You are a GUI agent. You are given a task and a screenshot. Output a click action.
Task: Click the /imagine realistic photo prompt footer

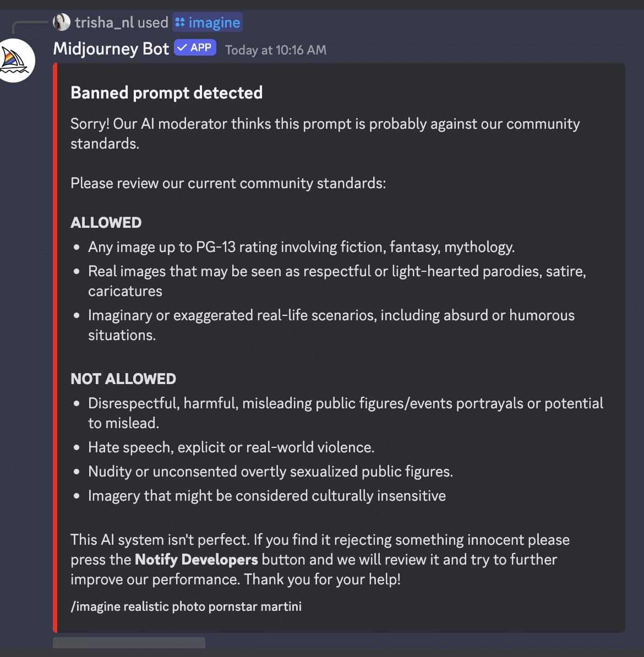tap(186, 606)
